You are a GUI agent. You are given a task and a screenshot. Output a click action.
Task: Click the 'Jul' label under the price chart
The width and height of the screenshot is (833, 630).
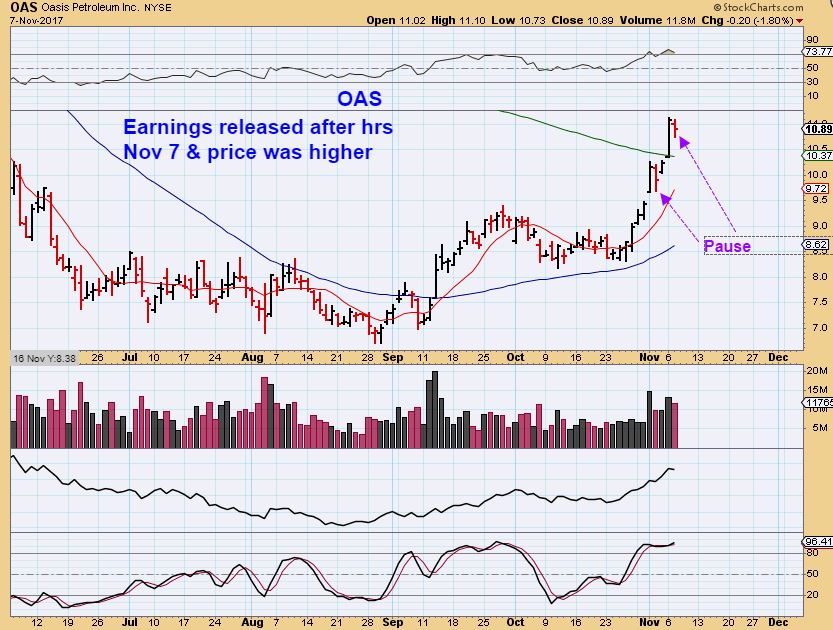tap(130, 357)
